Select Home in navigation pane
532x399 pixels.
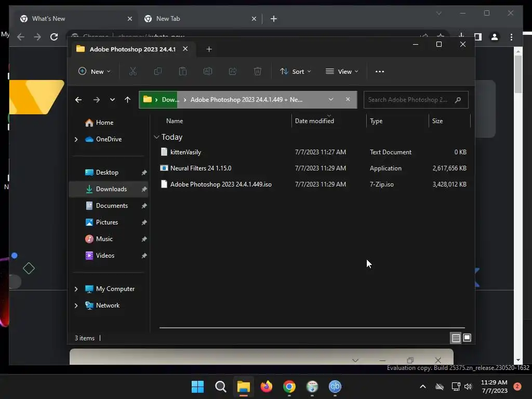104,123
